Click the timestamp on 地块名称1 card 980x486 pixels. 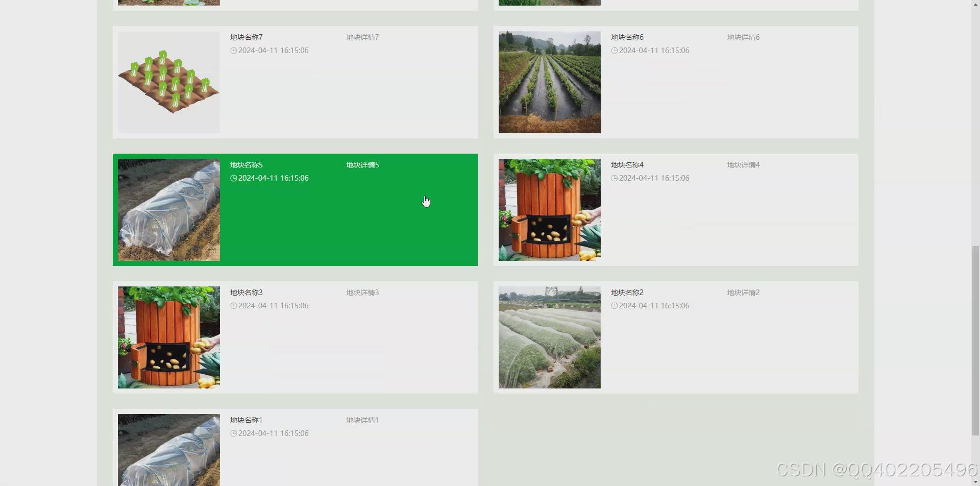point(274,433)
